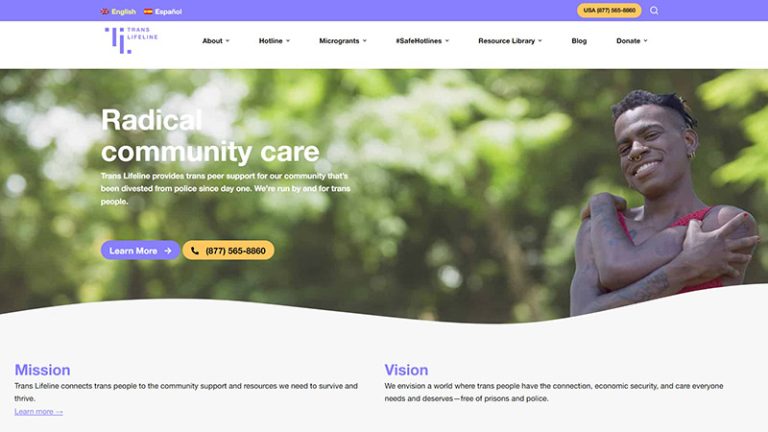Click the arrow icon on the Learn More button

click(x=168, y=251)
